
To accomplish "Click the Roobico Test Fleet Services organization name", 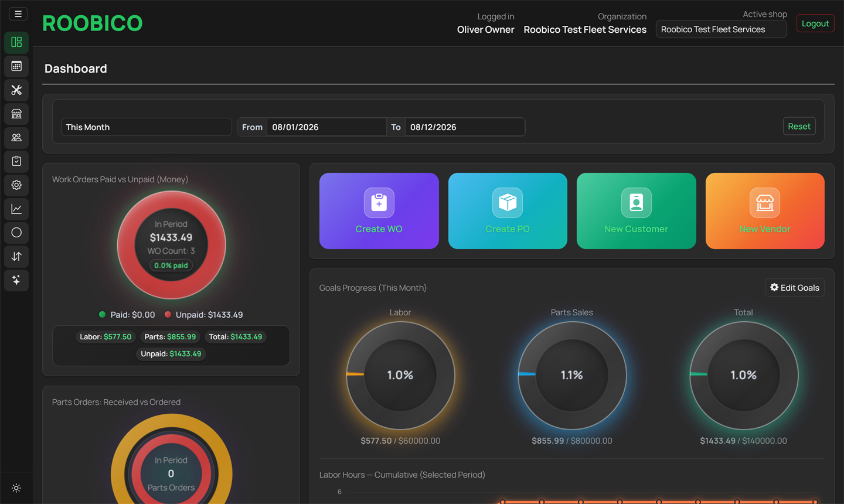I will tap(585, 30).
